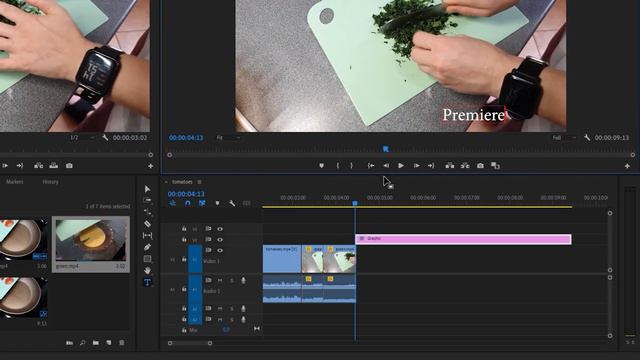Open Source Monitor button editor plus

tap(151, 166)
